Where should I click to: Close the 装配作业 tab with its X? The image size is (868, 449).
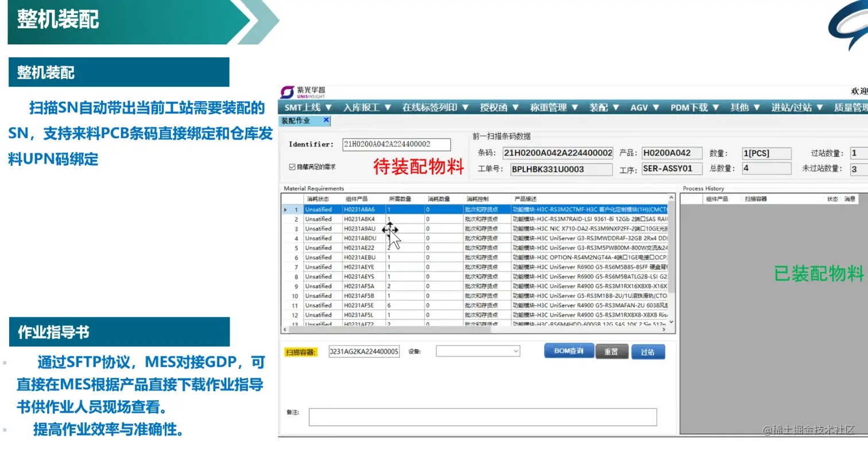pos(326,120)
